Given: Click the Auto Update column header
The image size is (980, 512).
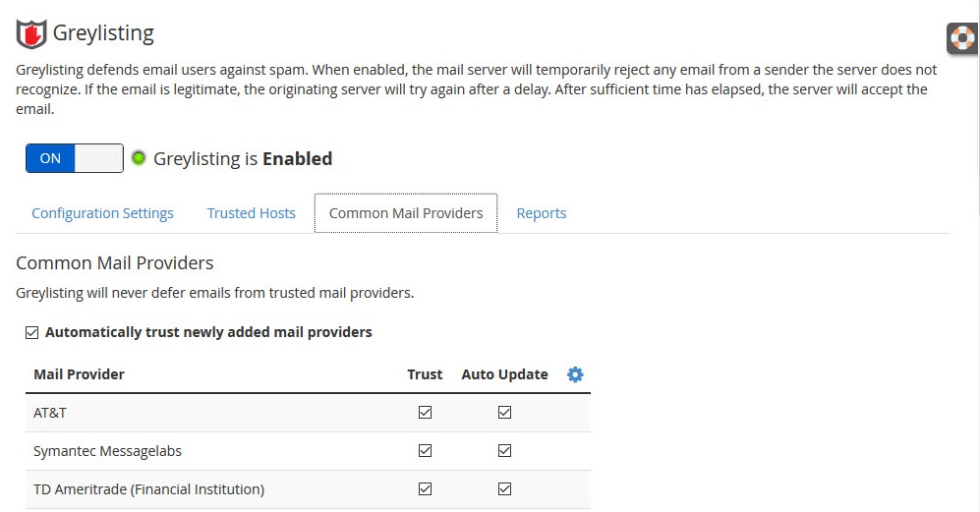Looking at the screenshot, I should pyautogui.click(x=504, y=374).
